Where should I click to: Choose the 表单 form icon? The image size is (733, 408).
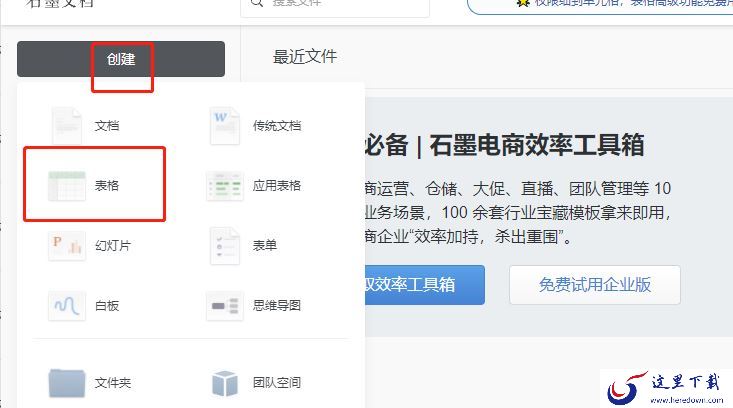tap(225, 246)
